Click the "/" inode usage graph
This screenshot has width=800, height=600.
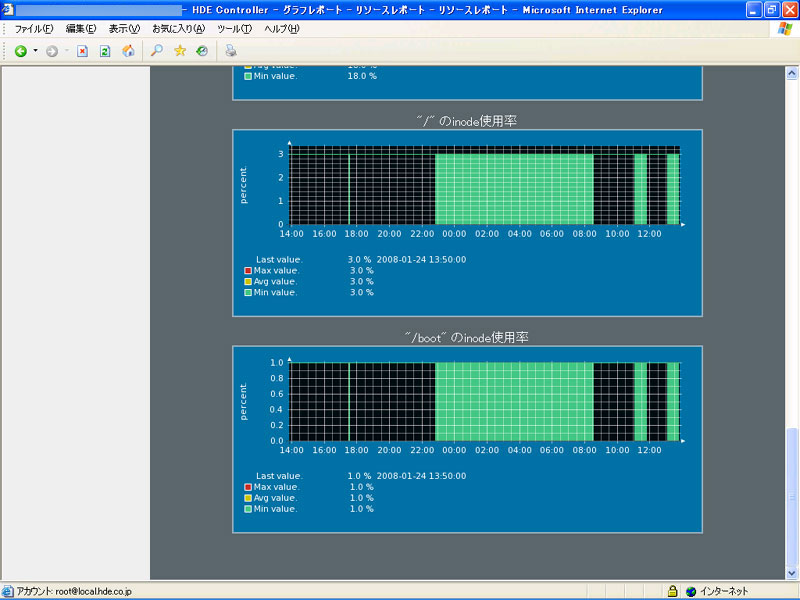485,185
